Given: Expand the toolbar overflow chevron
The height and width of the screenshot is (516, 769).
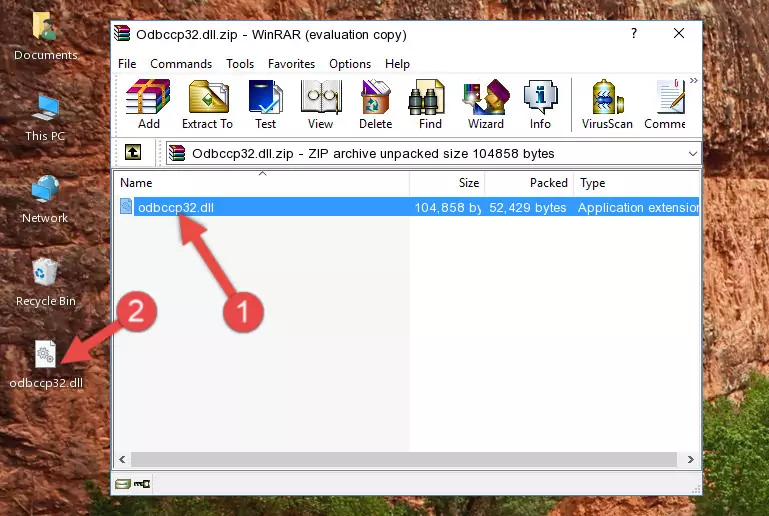Looking at the screenshot, I should pyautogui.click(x=693, y=80).
